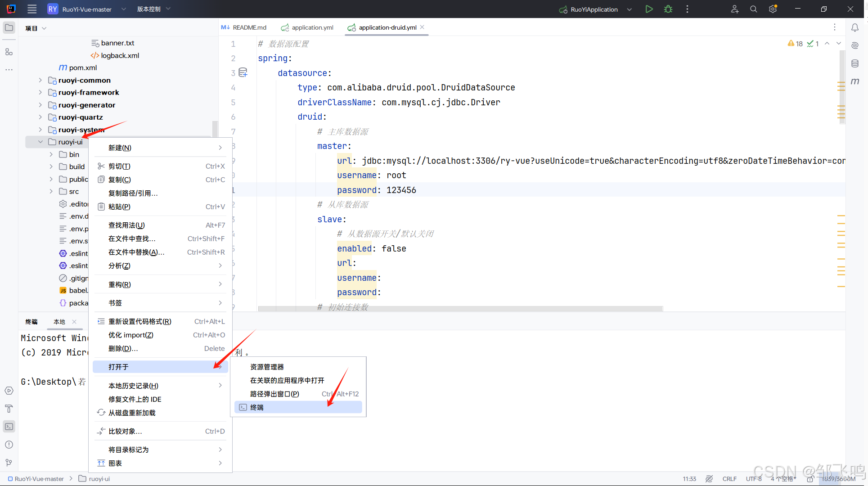Open the Structure tool window icon
This screenshot has height=486, width=868.
9,52
